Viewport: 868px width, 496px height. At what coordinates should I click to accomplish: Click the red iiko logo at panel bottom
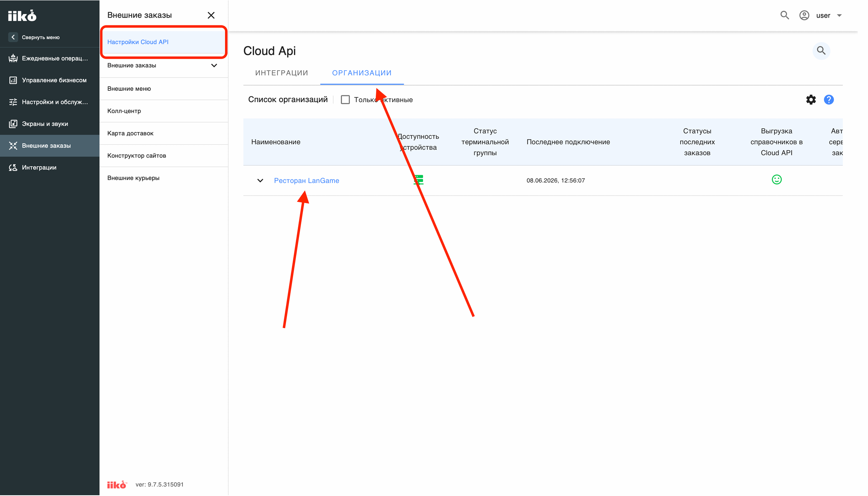click(x=117, y=485)
